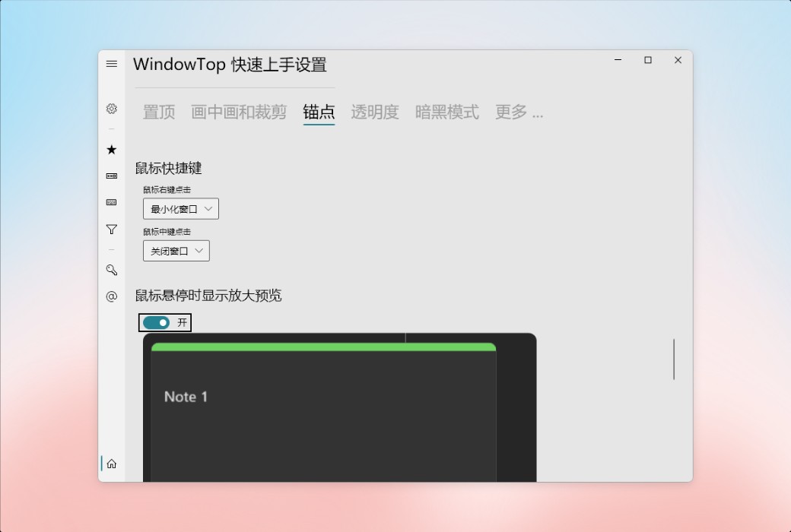Click the vertical scrollbar thumb
Viewport: 791px width, 532px height.
click(x=673, y=359)
